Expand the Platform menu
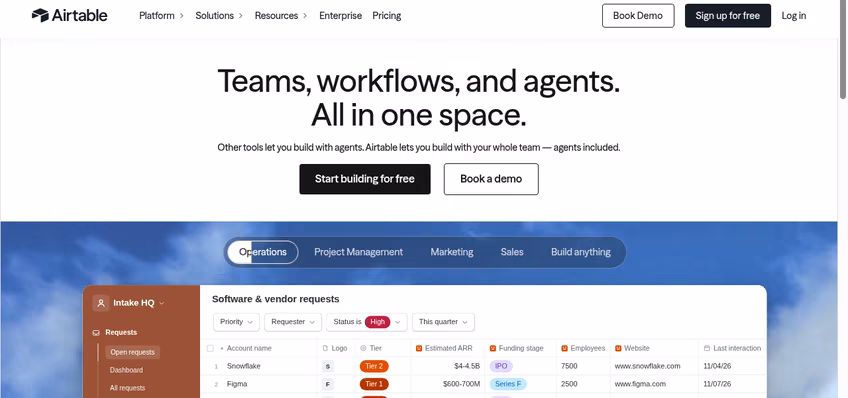The height and width of the screenshot is (398, 848). (162, 16)
